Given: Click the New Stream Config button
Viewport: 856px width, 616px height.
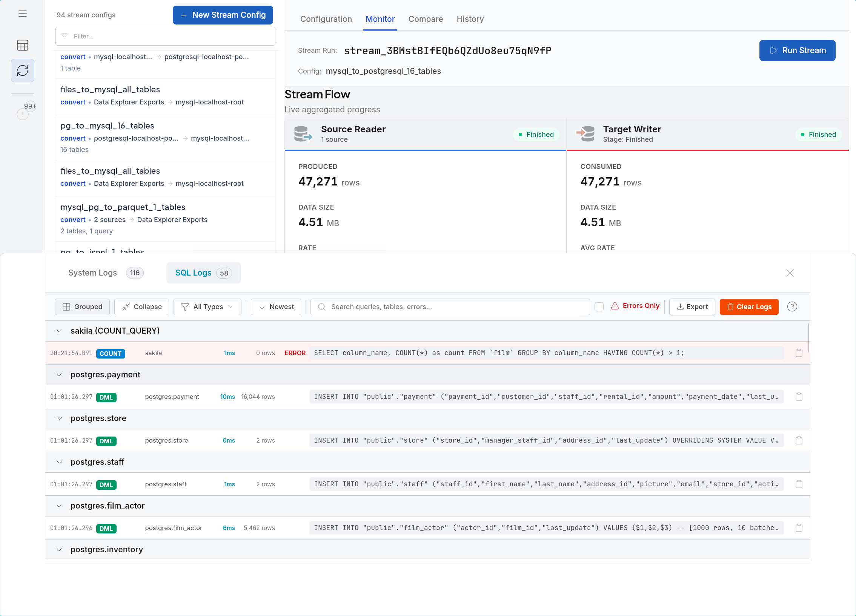Looking at the screenshot, I should 223,15.
